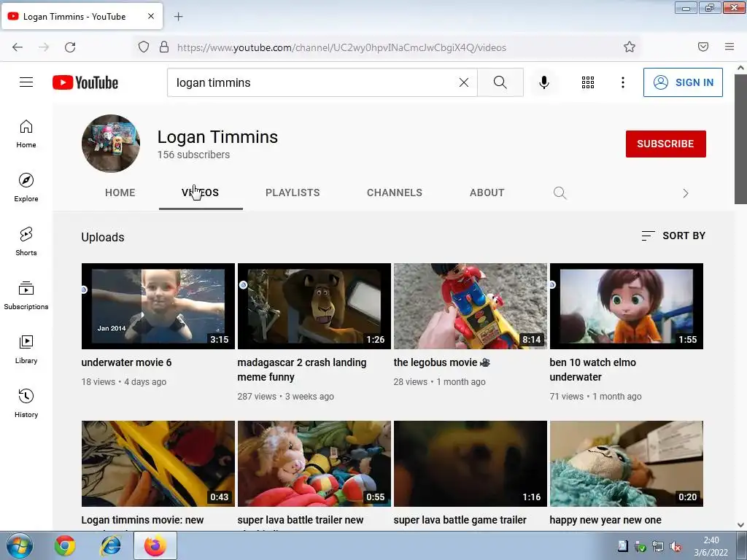Click the underwater movie 6 title link
The image size is (747, 560).
click(x=126, y=362)
